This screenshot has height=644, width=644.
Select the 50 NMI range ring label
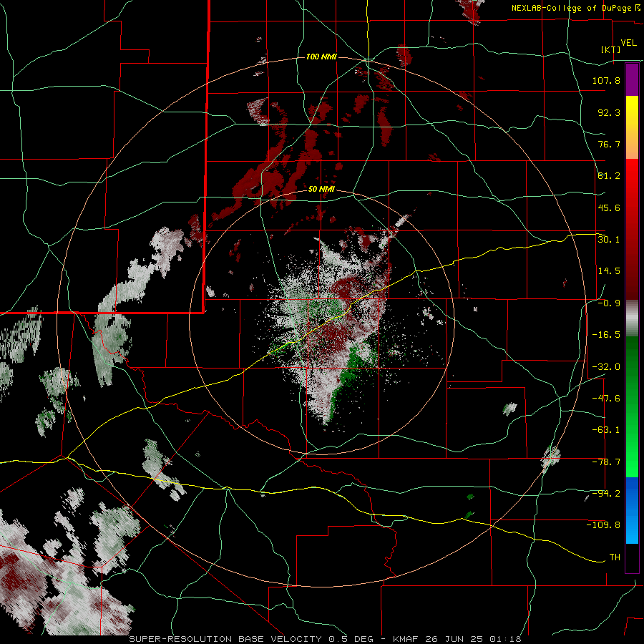(x=321, y=190)
